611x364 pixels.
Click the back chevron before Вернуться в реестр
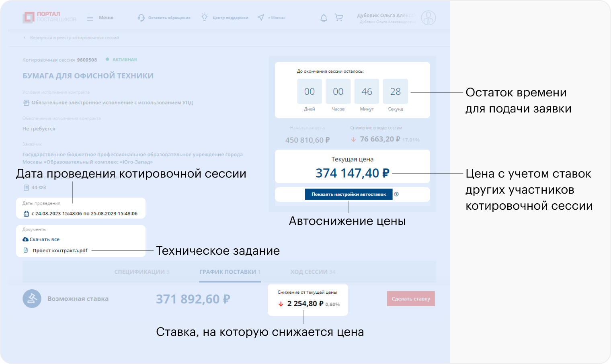[x=25, y=38]
